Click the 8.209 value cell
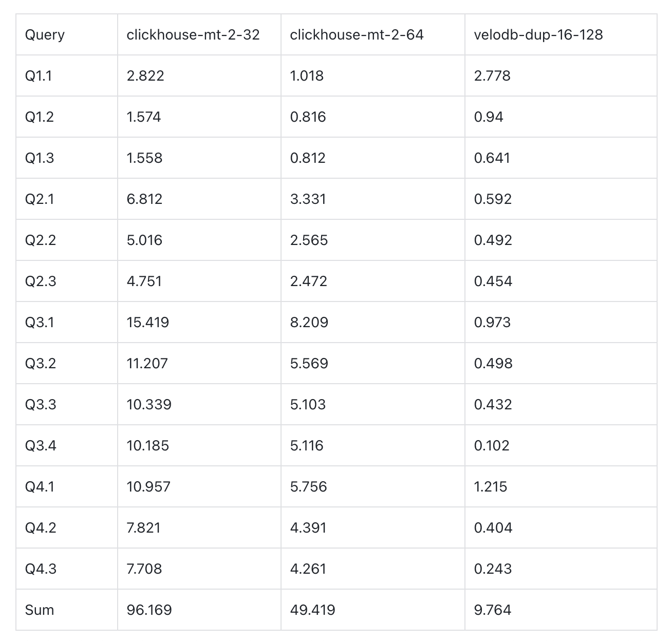This screenshot has height=641, width=672. click(309, 323)
